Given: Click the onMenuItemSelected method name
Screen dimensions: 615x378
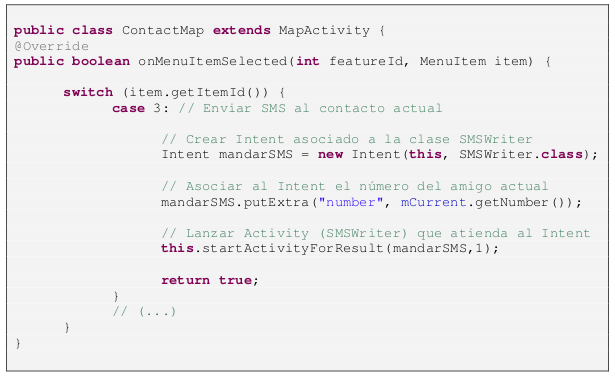Looking at the screenshot, I should point(212,61).
